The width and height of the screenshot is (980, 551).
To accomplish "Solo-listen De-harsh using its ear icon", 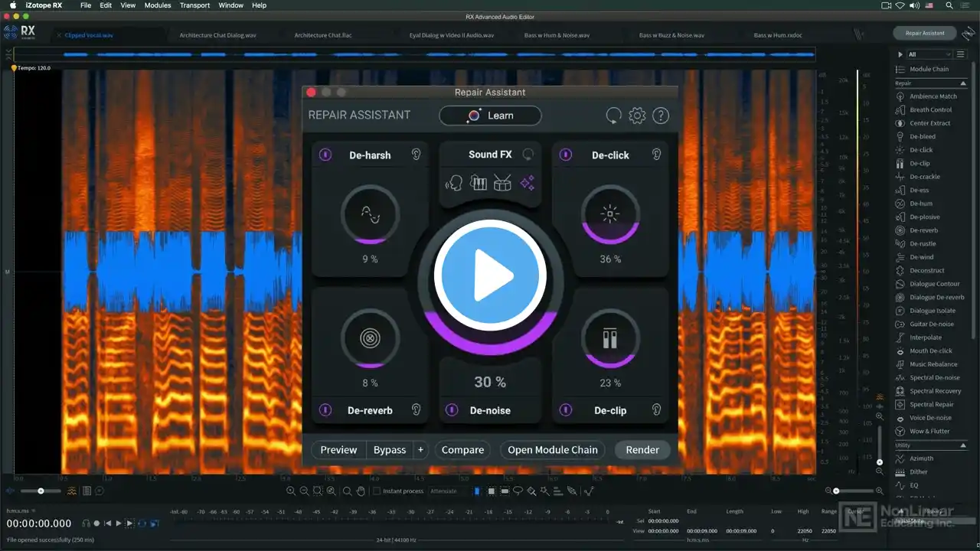I will (416, 155).
